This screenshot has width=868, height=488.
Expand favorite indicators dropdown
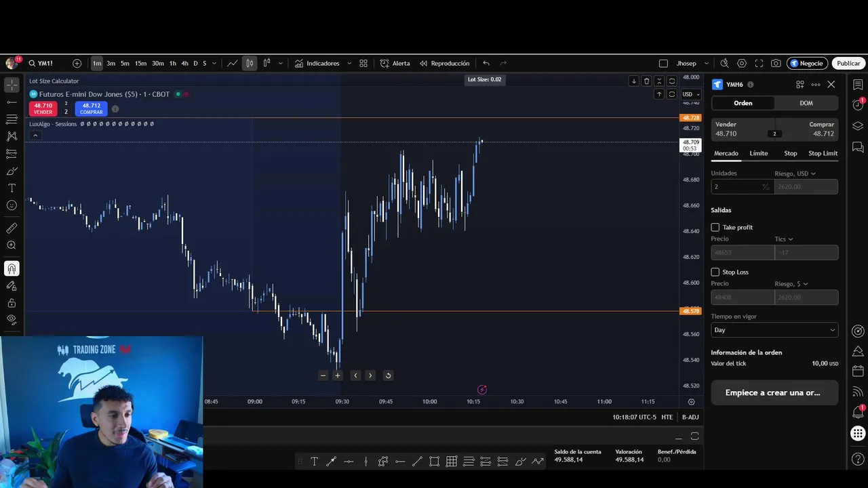(349, 63)
